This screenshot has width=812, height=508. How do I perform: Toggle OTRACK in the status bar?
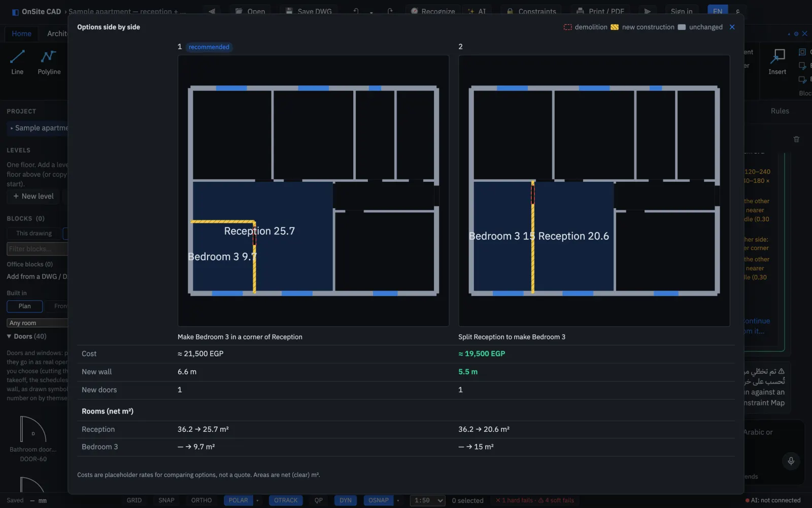point(286,500)
